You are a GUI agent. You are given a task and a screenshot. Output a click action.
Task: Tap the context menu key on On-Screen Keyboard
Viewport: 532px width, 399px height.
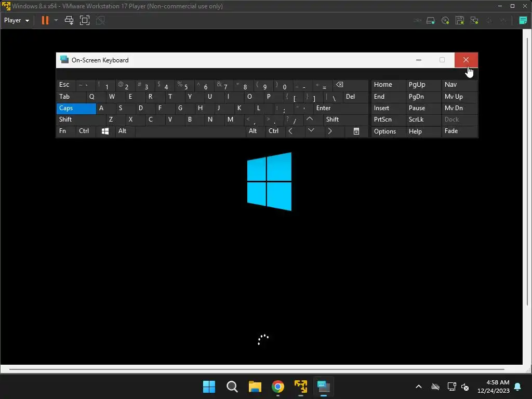pyautogui.click(x=356, y=131)
